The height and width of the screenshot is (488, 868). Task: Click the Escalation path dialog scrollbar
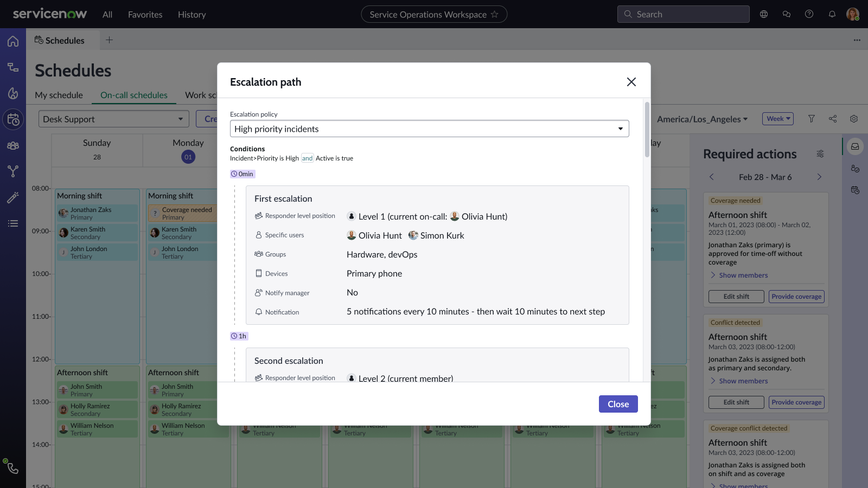(647, 130)
